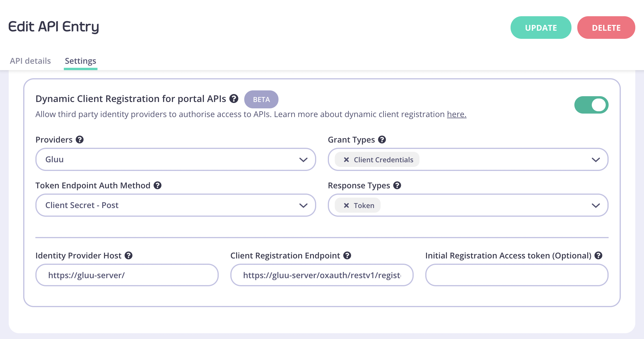Click help icon beside Dynamic Client Registration title
Screen dimensions: 644x339
click(x=234, y=99)
